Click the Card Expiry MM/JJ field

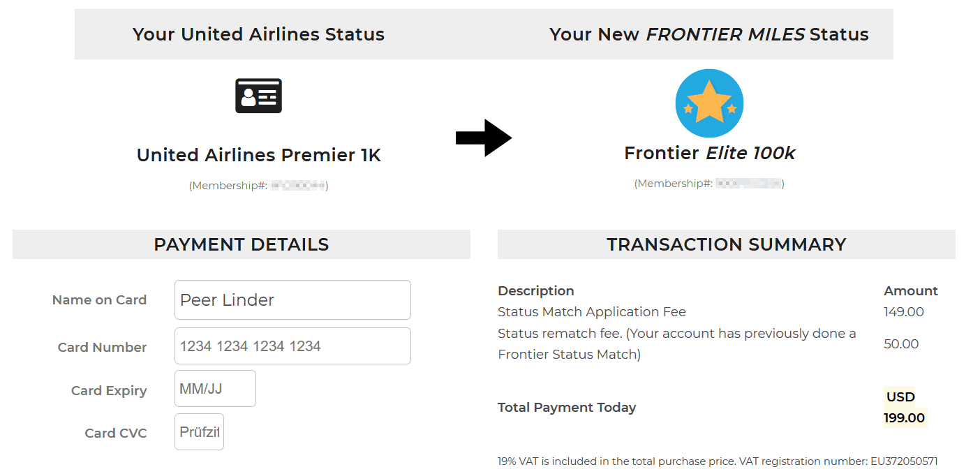point(215,389)
